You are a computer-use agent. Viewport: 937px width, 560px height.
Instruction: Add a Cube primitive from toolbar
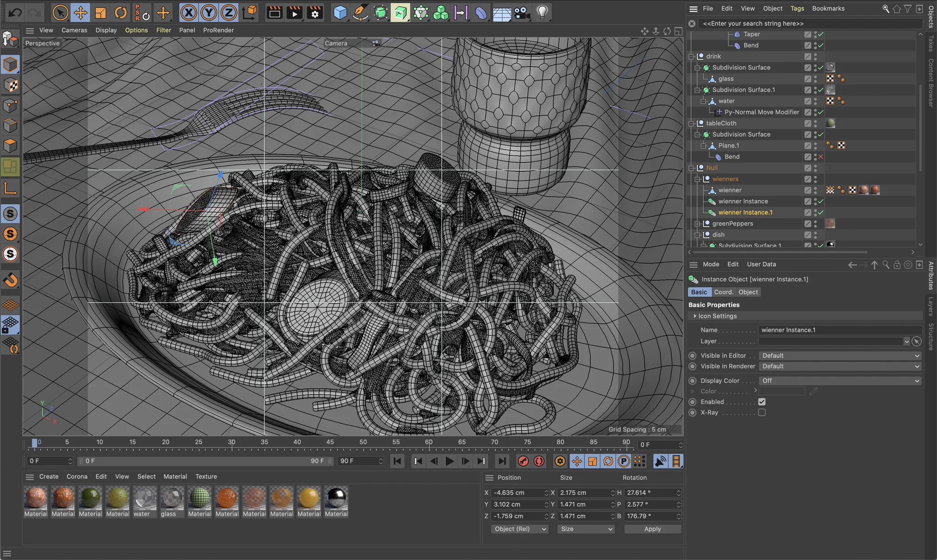340,12
